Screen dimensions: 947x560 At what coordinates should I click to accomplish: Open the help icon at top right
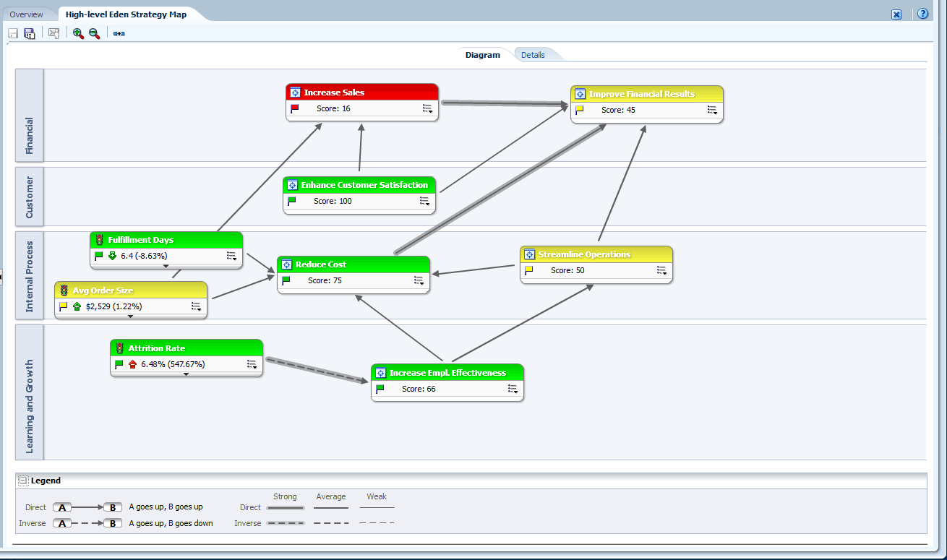922,14
